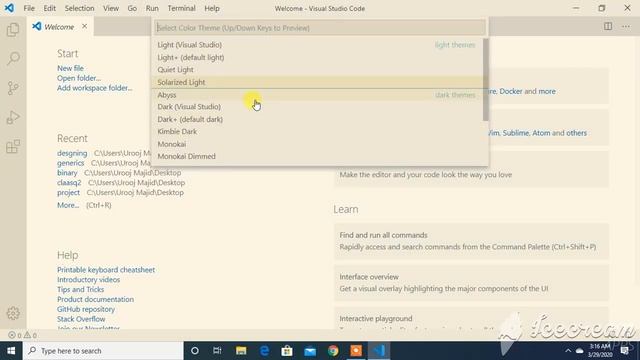This screenshot has height=360, width=640.
Task: Open the View menu
Action: (111, 8)
